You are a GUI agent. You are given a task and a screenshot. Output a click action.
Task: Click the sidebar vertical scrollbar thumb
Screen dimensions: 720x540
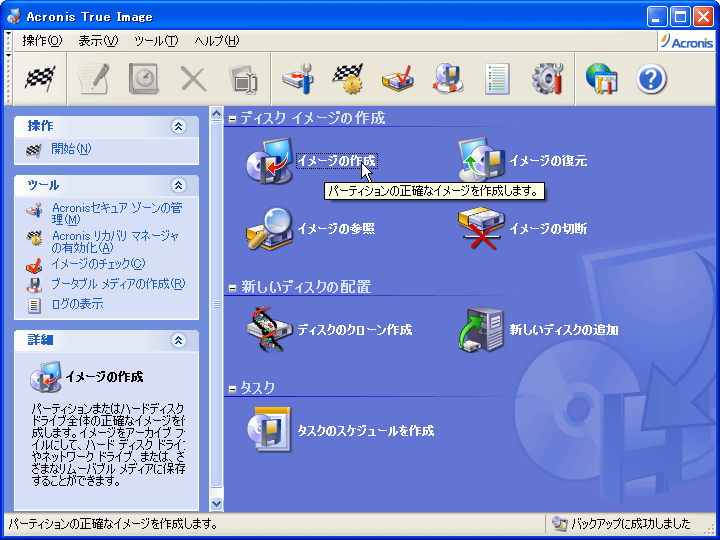(216, 304)
